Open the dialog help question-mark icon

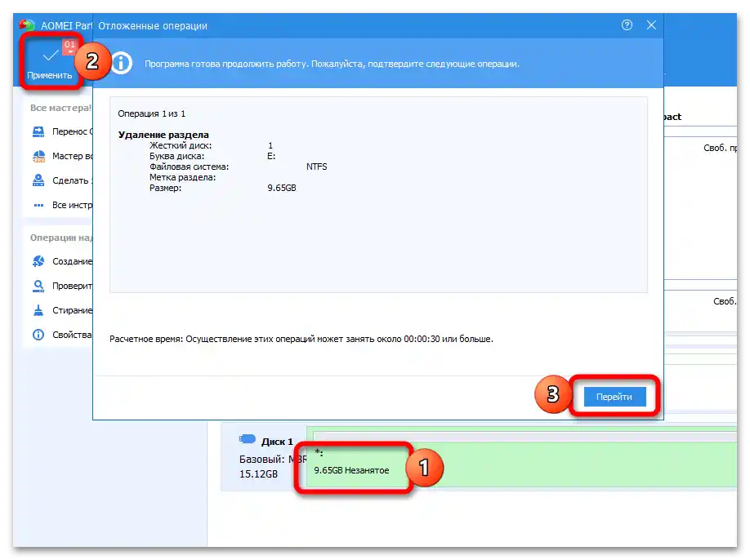pyautogui.click(x=627, y=25)
